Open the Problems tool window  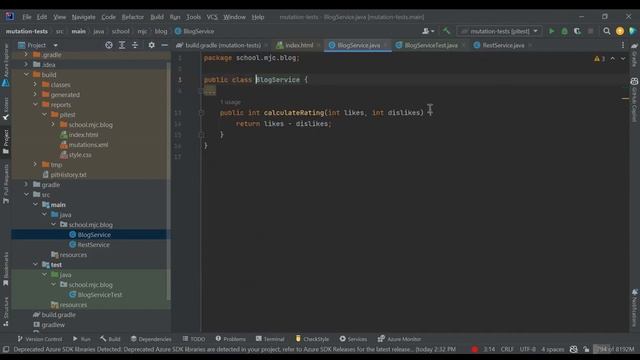[x=231, y=339]
